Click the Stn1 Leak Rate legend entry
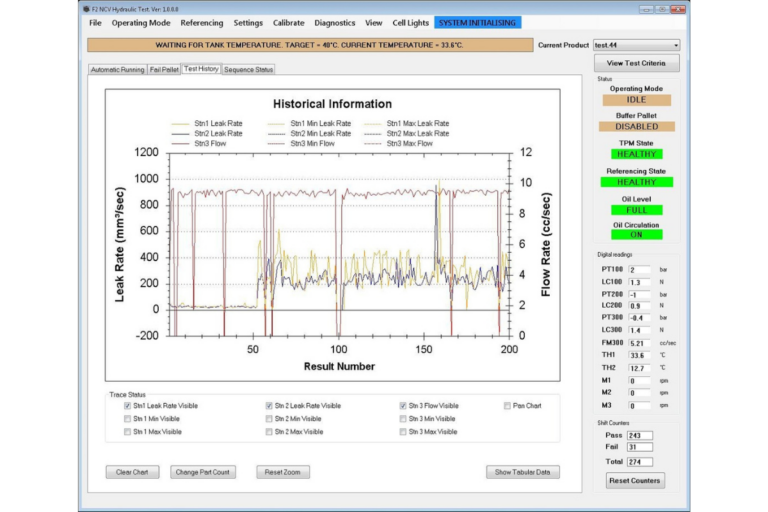Viewport: 768px width, 512px height. 207,123
